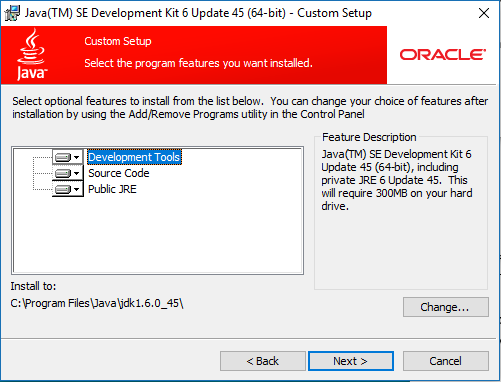Viewport: 501px width, 382px height.
Task: Select the Development Tools tree item
Action: tap(134, 157)
